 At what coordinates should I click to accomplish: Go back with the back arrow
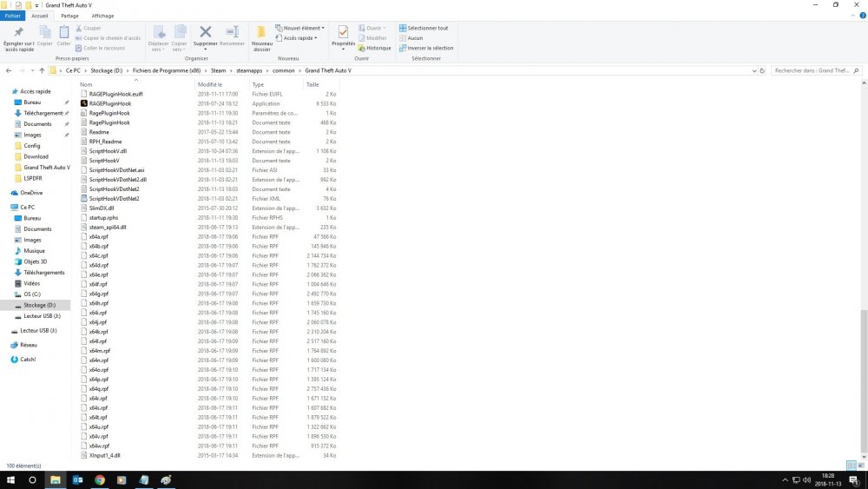point(9,71)
